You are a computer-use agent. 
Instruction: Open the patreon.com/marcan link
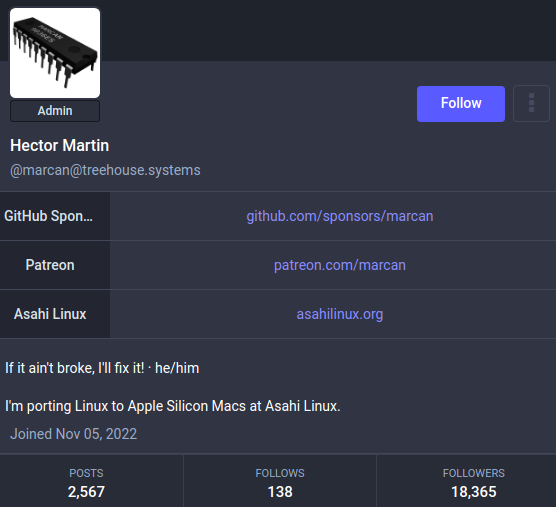point(340,265)
